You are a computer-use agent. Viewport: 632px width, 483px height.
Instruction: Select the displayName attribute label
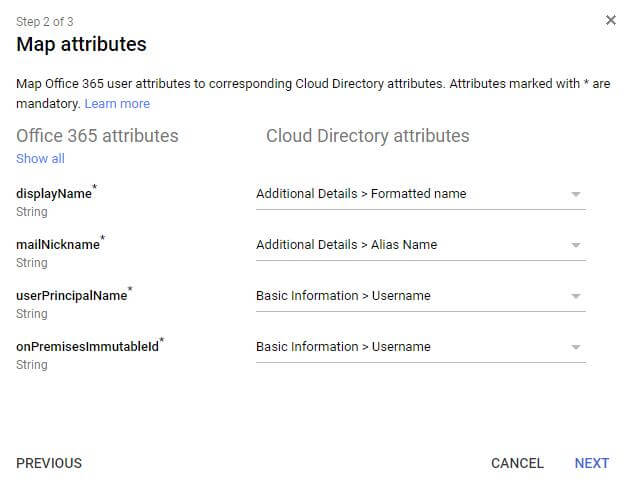click(x=54, y=194)
